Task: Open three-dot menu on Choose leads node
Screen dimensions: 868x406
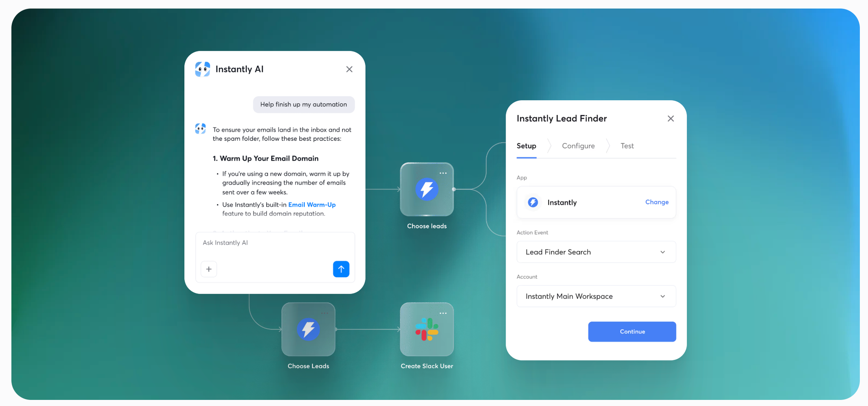Action: [x=443, y=173]
